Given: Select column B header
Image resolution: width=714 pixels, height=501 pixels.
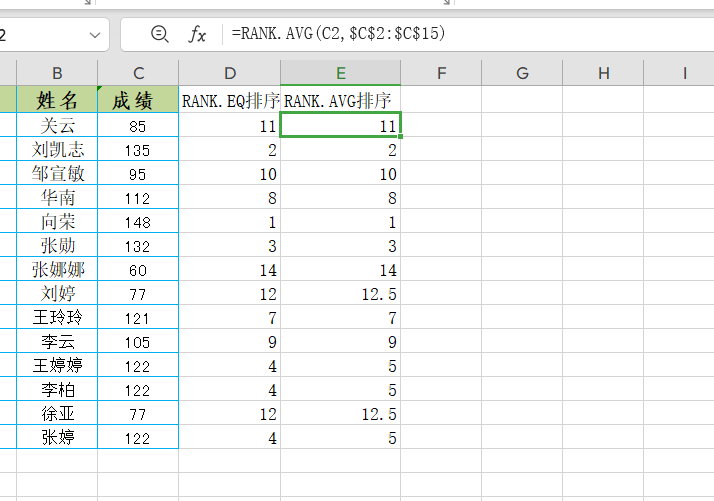Looking at the screenshot, I should pos(57,73).
